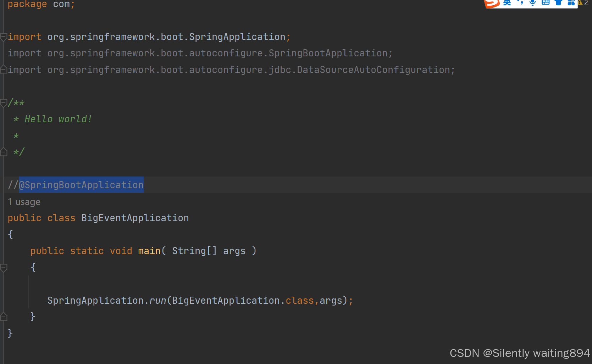Collapse the Hello world Javadoc comment
Image resolution: width=592 pixels, height=364 pixels.
pos(3,103)
